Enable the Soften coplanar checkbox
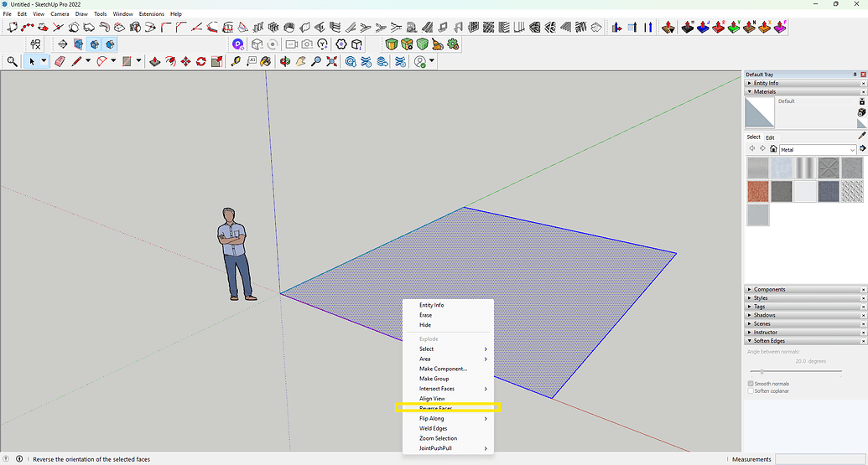The height and width of the screenshot is (465, 868). click(x=751, y=391)
